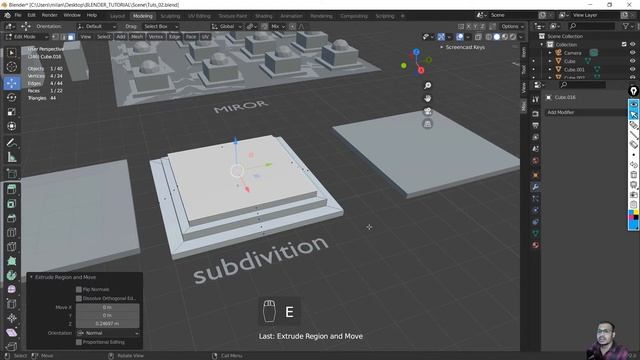Uncheck the Collection exclude checkbox

pyautogui.click(x=624, y=44)
